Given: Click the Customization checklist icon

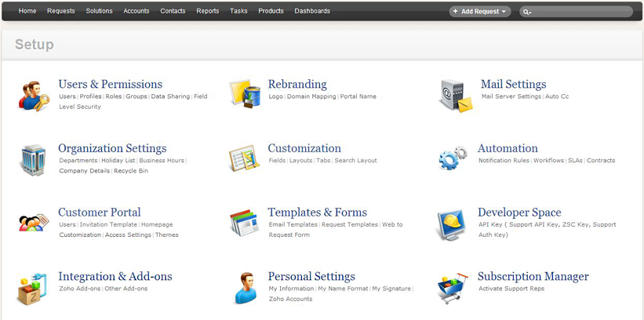Looking at the screenshot, I should tap(244, 158).
